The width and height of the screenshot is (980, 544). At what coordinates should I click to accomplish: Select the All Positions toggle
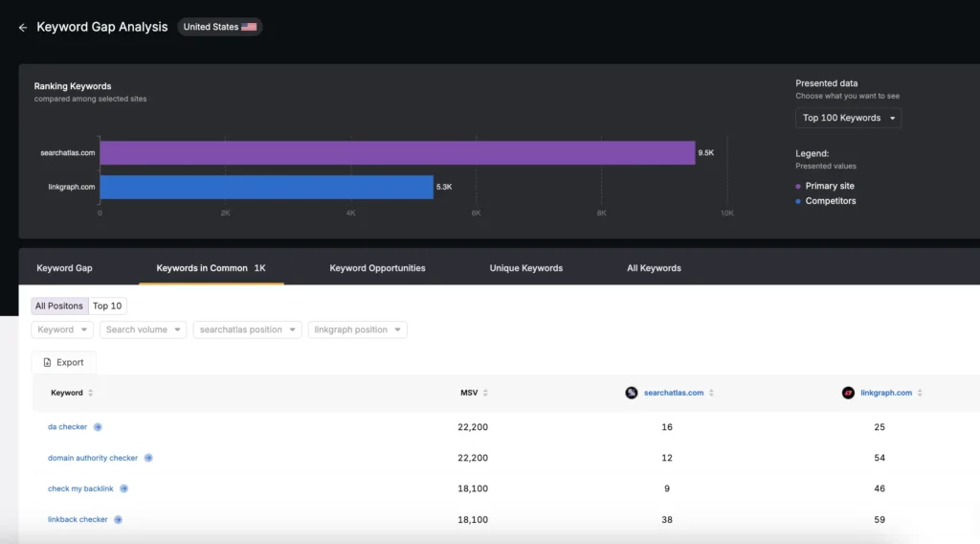point(59,306)
